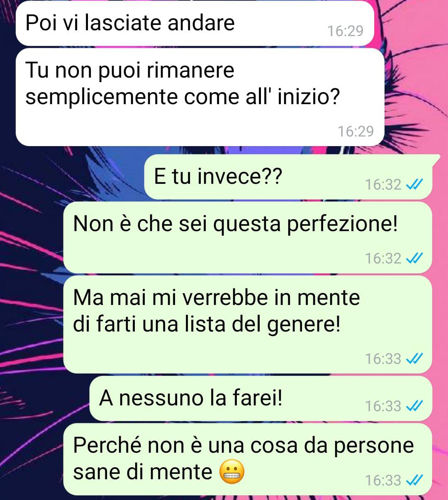Select 'Ma mai mi verrebbe in mente' message
Screen dimensions: 448x500
(x=248, y=324)
